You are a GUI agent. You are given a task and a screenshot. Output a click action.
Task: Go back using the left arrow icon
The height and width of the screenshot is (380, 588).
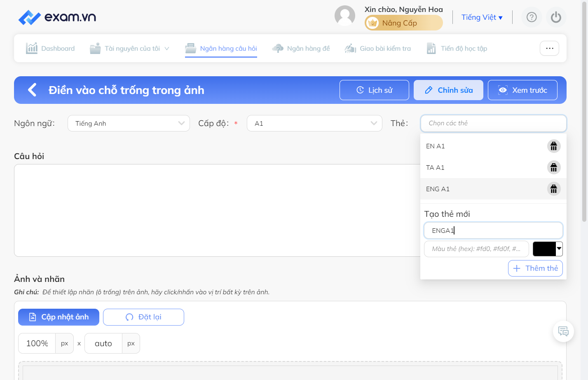(32, 90)
